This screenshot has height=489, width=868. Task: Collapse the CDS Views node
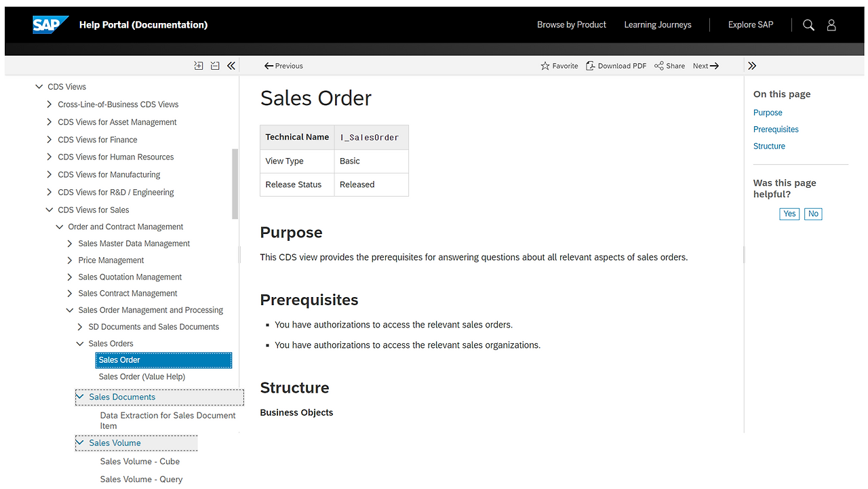(x=39, y=87)
